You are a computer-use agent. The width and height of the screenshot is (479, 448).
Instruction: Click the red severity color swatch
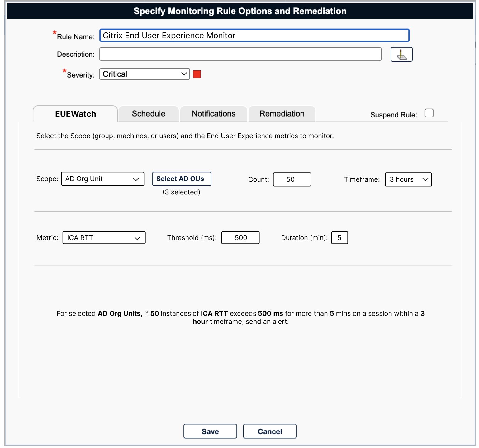click(x=197, y=74)
